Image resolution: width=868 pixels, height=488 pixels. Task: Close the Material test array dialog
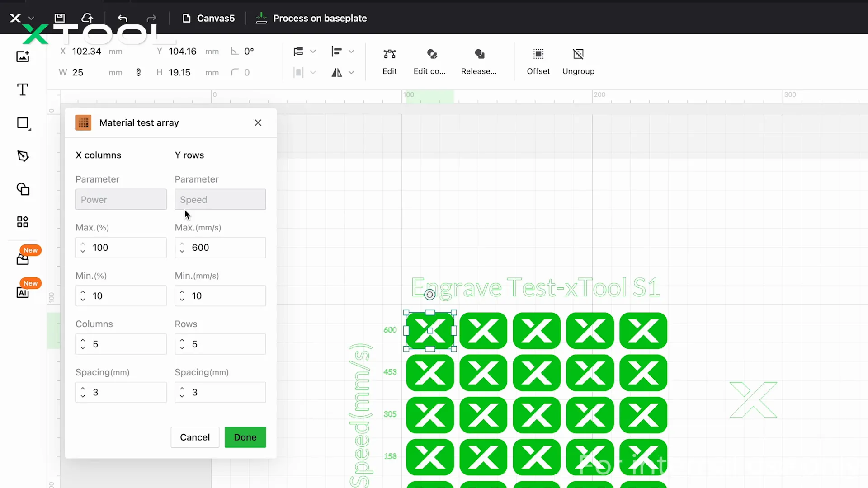coord(258,122)
